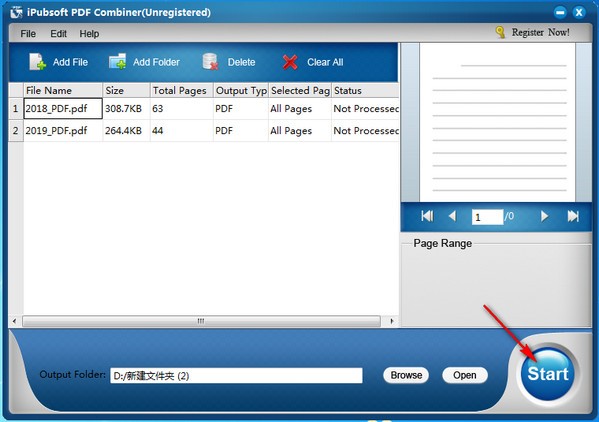Click the iPubsoft app logo in title bar
Image resolution: width=599 pixels, height=422 pixels.
tap(16, 12)
